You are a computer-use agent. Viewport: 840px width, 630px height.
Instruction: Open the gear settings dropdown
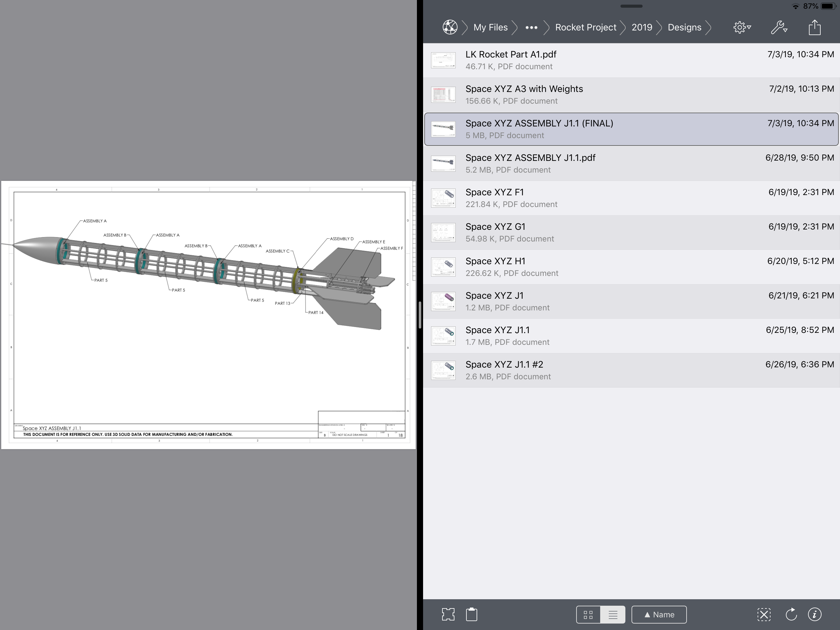(742, 27)
